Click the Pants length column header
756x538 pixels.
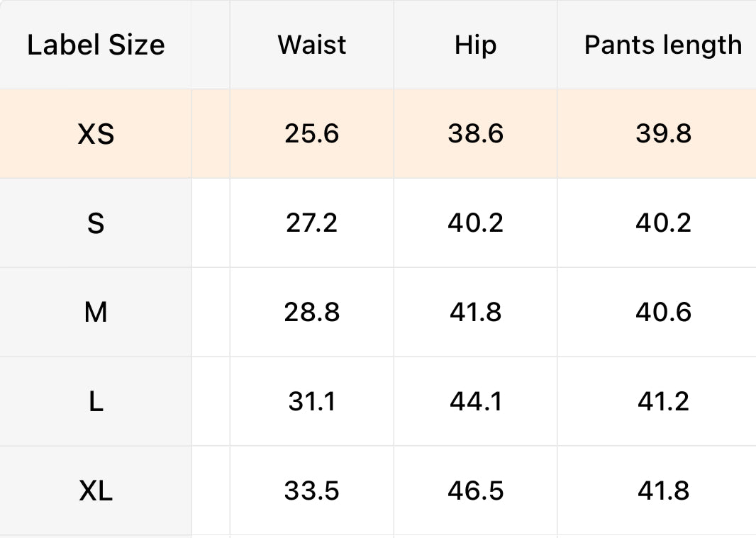(x=663, y=45)
